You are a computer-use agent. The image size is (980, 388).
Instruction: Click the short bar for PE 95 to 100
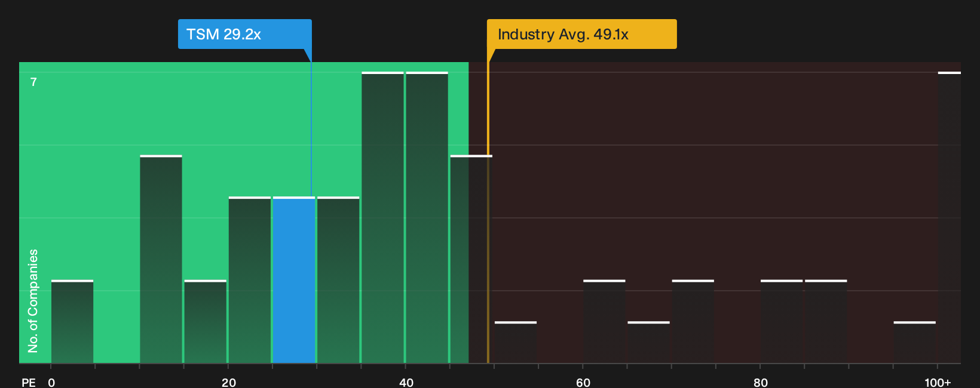(915, 343)
